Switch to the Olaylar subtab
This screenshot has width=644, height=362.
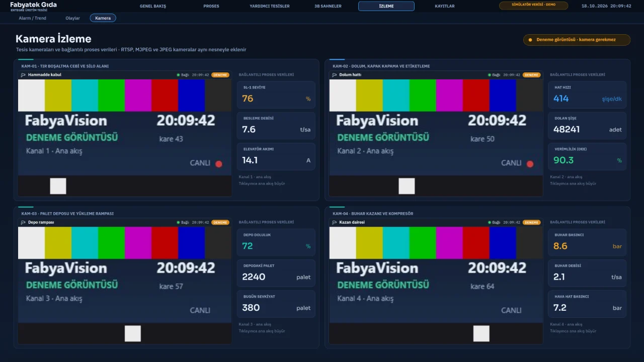tap(72, 18)
